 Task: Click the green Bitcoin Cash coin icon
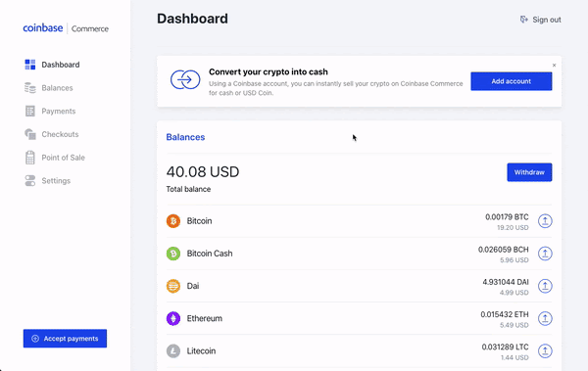[173, 254]
